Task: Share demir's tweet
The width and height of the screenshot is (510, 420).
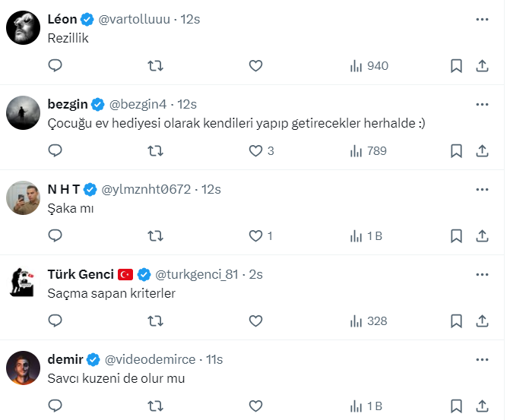Action: coord(482,406)
